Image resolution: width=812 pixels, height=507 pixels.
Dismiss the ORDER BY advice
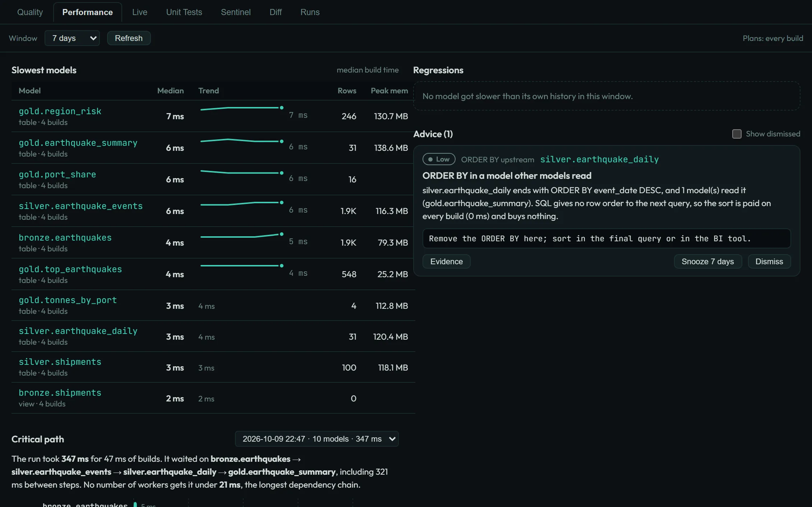point(769,261)
